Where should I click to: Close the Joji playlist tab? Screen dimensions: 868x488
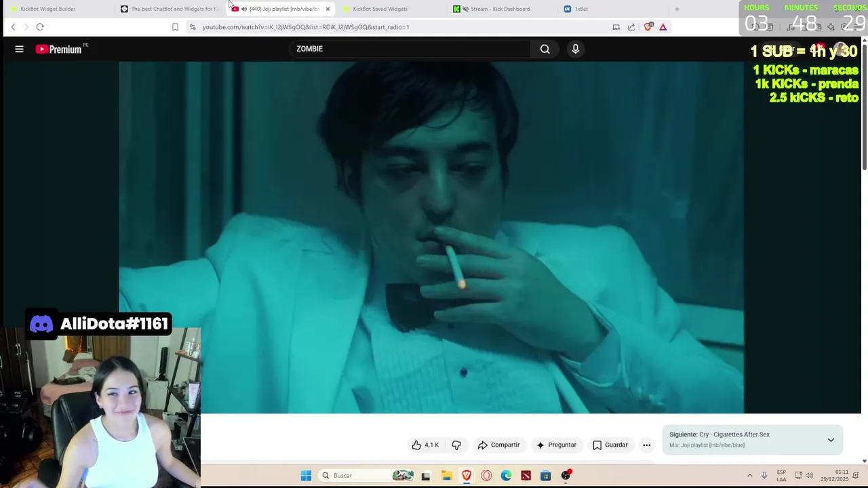pos(328,9)
